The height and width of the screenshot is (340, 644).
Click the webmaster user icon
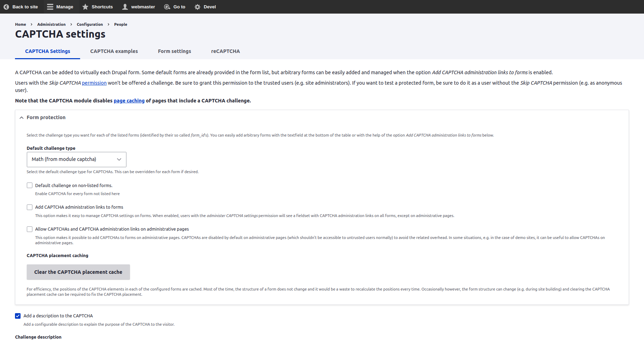click(x=125, y=7)
